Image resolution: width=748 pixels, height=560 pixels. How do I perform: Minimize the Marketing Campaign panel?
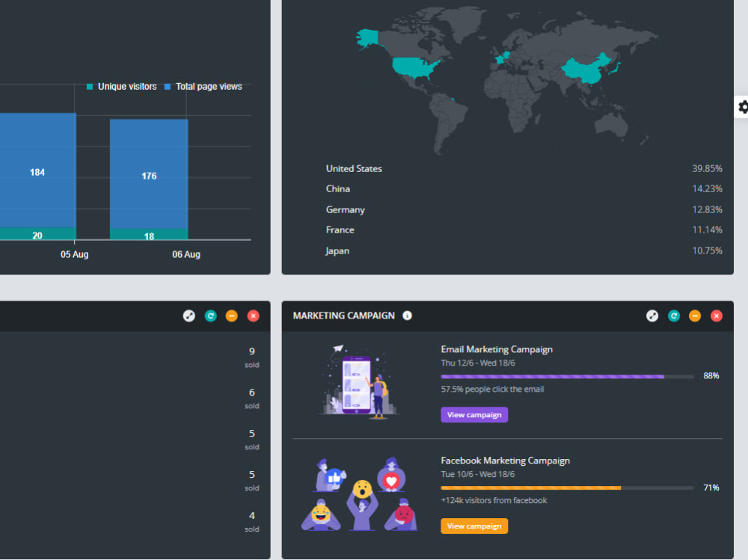point(695,316)
